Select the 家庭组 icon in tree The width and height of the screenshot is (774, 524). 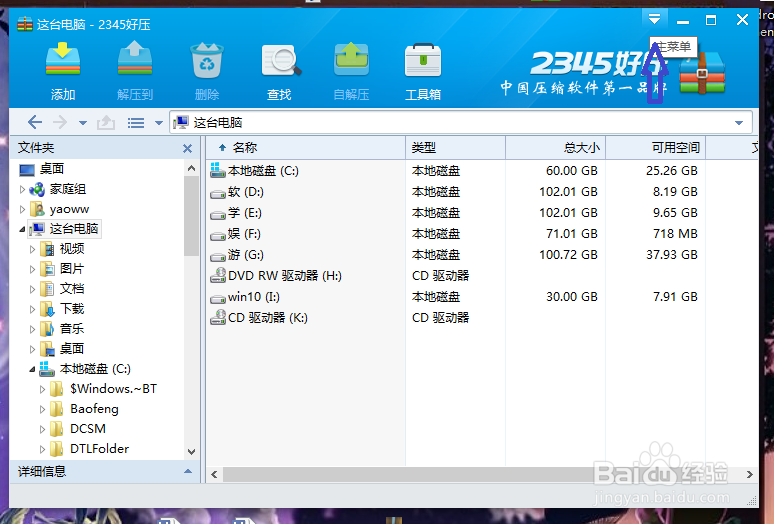(x=37, y=189)
